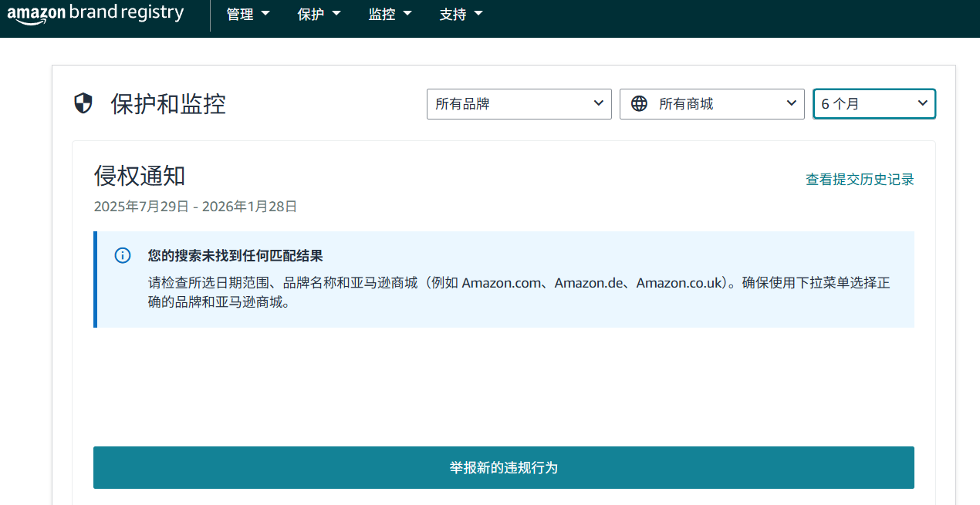Open the 管理 menu label
This screenshot has height=505, width=980.
tap(240, 15)
